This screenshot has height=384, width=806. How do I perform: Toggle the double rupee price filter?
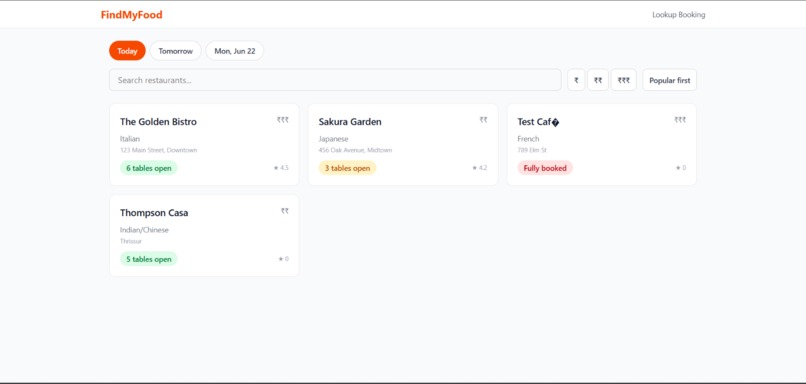pos(598,80)
